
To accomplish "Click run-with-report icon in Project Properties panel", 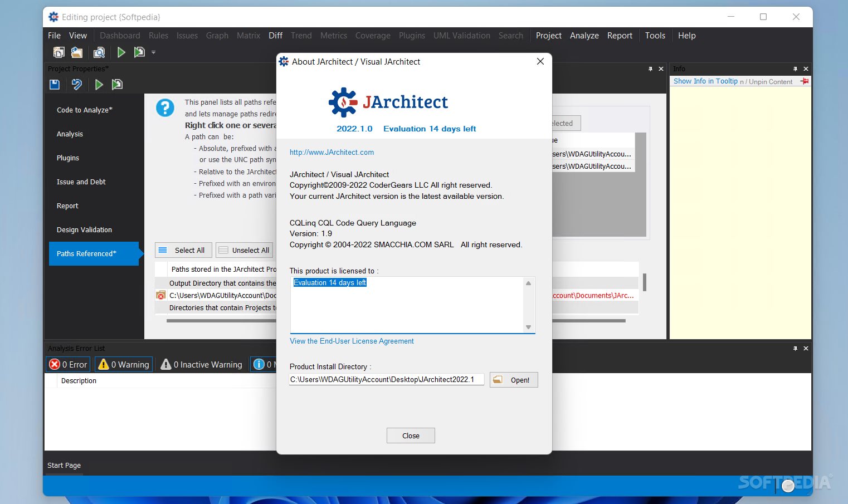I will (x=117, y=85).
